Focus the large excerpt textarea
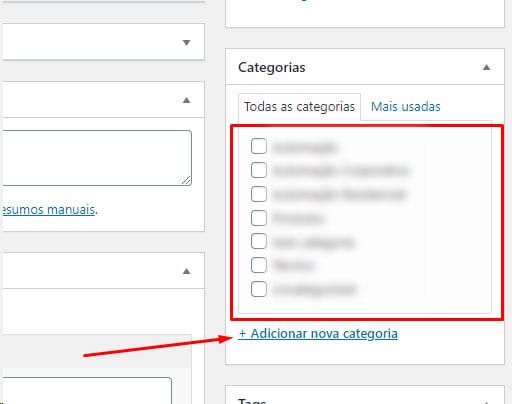Image resolution: width=512 pixels, height=404 pixels. tap(97, 158)
